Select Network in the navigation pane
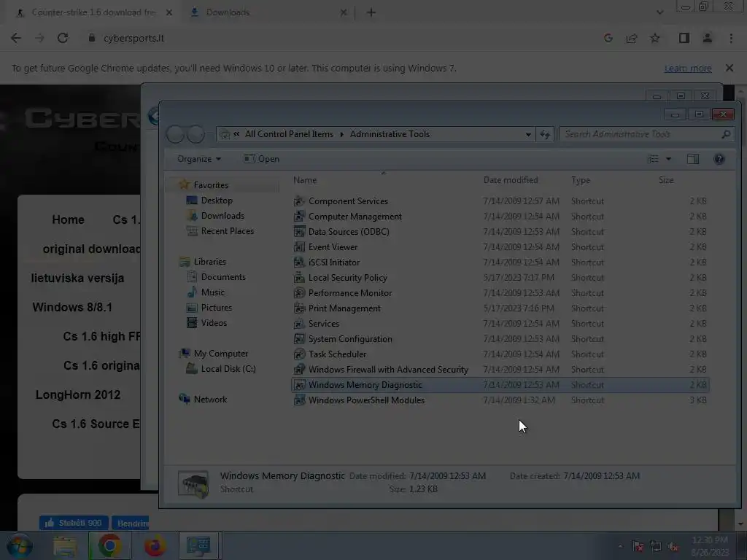 tap(209, 400)
